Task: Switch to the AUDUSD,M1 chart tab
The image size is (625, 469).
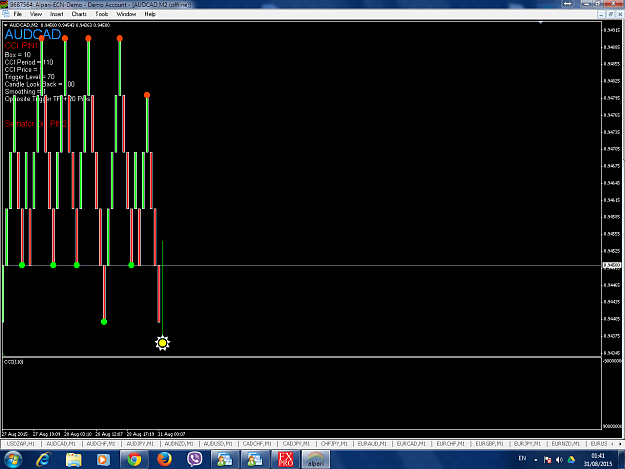Action: click(218, 443)
